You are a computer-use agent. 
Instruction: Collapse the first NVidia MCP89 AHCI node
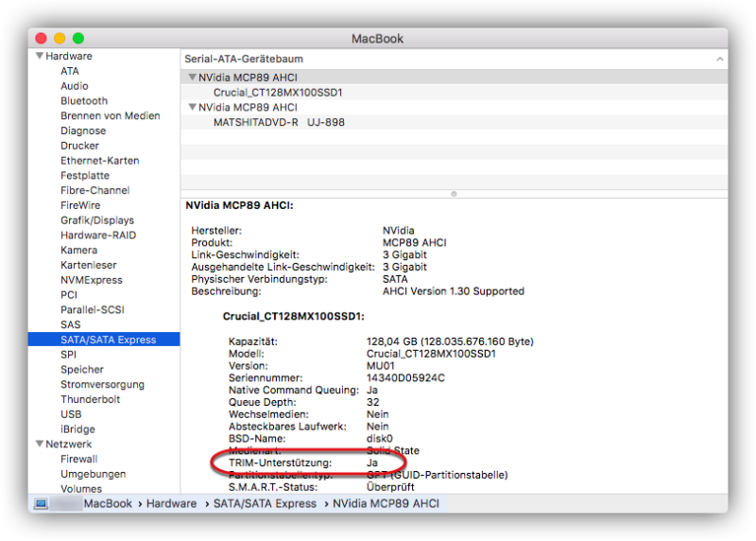(193, 78)
